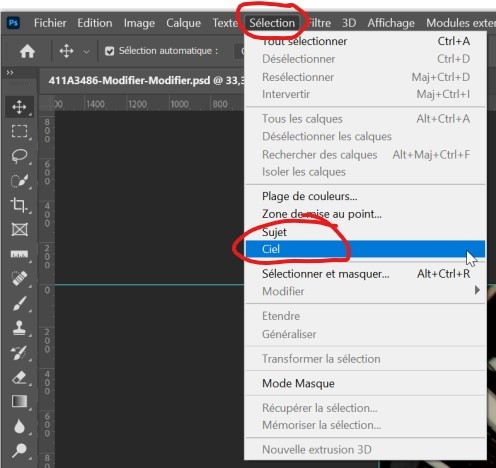Choose Tout sélectionner from the menu
The height and width of the screenshot is (468, 496).
[365, 41]
